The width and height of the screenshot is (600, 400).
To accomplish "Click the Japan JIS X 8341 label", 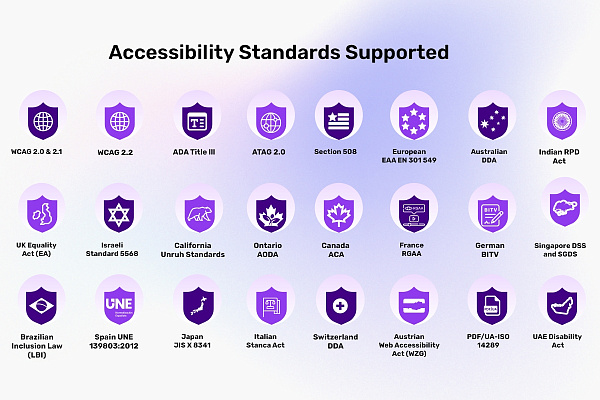I will click(x=192, y=341).
